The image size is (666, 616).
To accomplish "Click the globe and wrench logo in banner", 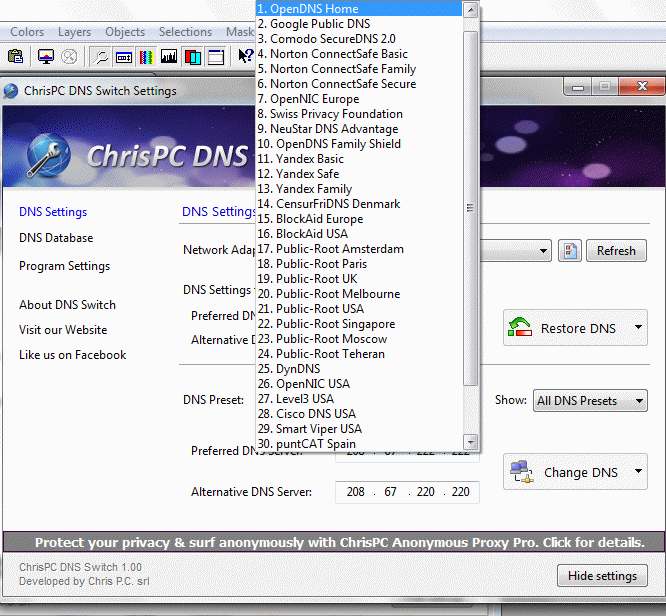I will coord(48,155).
